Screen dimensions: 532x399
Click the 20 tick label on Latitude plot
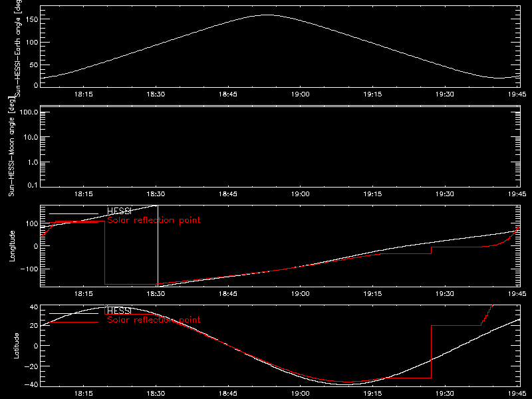point(34,325)
